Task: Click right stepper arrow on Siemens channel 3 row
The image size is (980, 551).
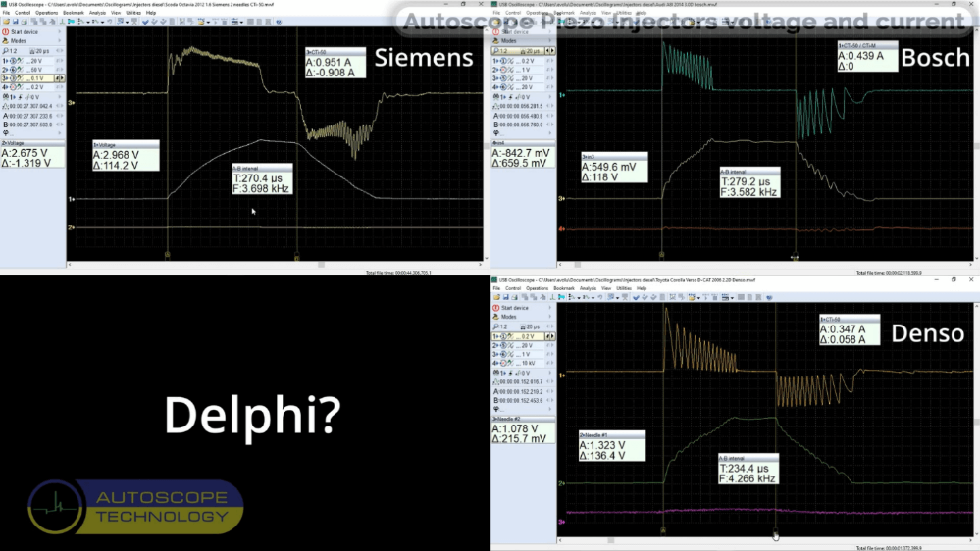Action: coord(62,77)
